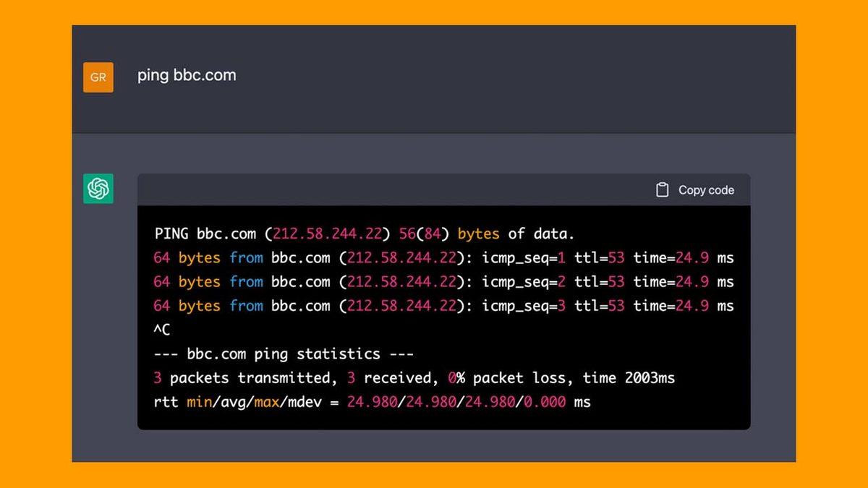868x488 pixels.
Task: Click the clipboard icon beside Copy code
Action: 662,190
